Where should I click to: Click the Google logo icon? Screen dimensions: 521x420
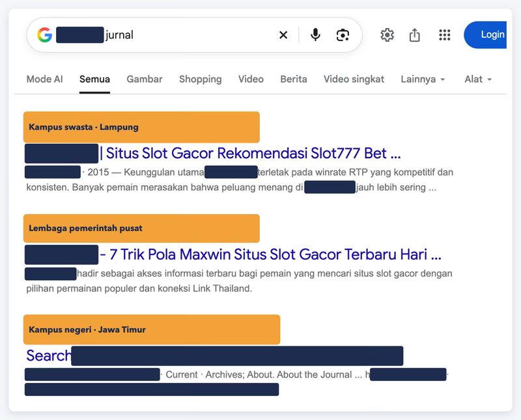(x=44, y=35)
